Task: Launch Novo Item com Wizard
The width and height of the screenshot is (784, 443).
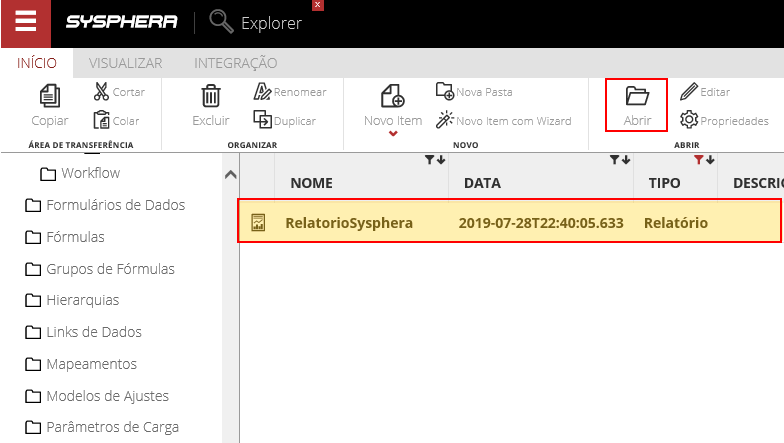Action: (504, 120)
